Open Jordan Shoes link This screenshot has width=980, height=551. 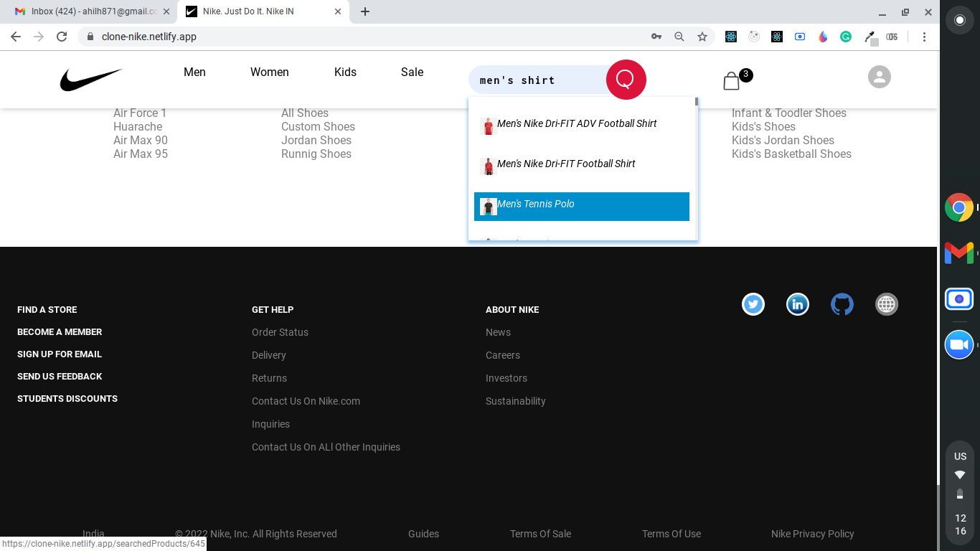pos(316,140)
